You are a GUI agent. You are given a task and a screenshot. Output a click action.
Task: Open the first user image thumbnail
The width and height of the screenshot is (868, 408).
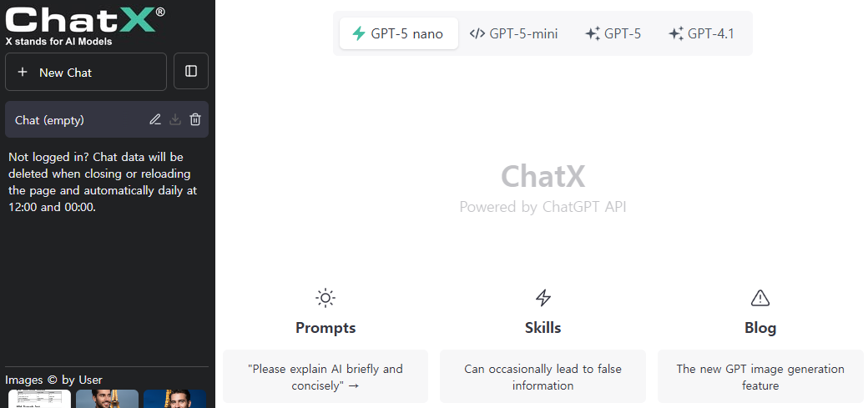pos(39,399)
